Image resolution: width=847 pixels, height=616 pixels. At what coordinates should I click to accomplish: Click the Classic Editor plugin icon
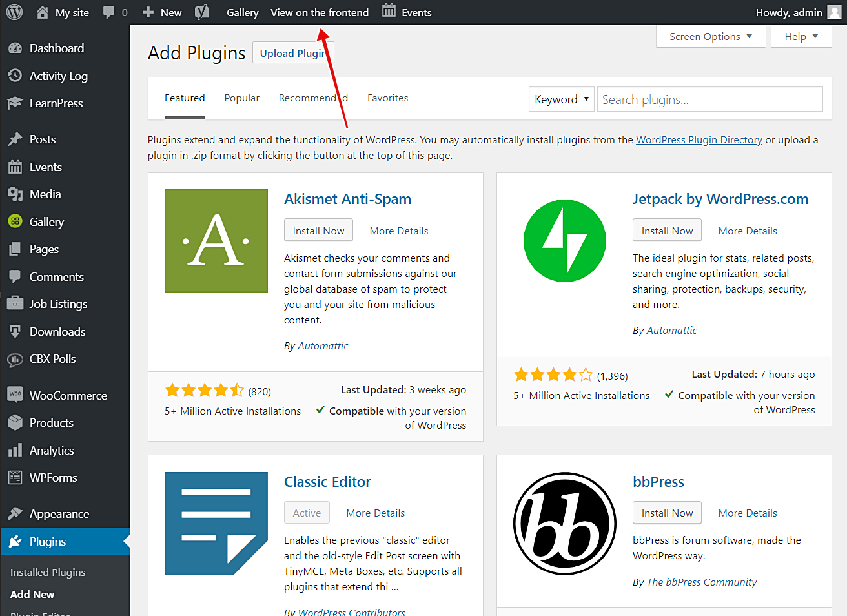[x=216, y=524]
